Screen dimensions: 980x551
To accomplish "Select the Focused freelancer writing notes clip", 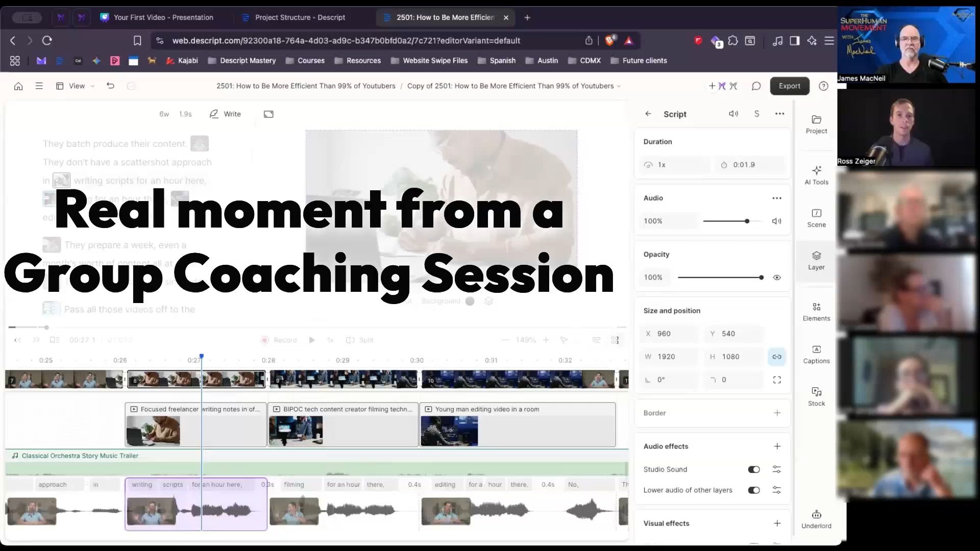I will (x=196, y=424).
